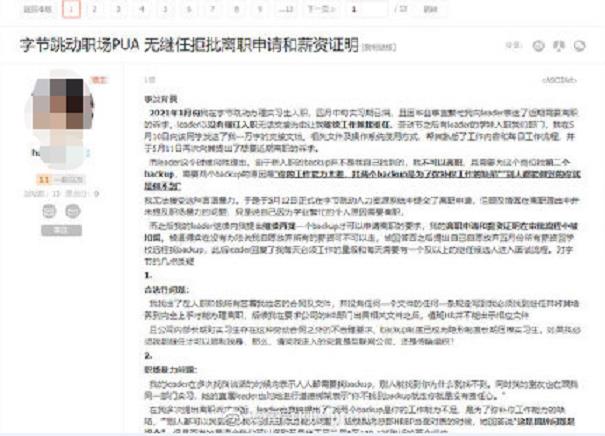This screenshot has height=436, width=605.
Task: Click the next page button
Action: (321, 10)
